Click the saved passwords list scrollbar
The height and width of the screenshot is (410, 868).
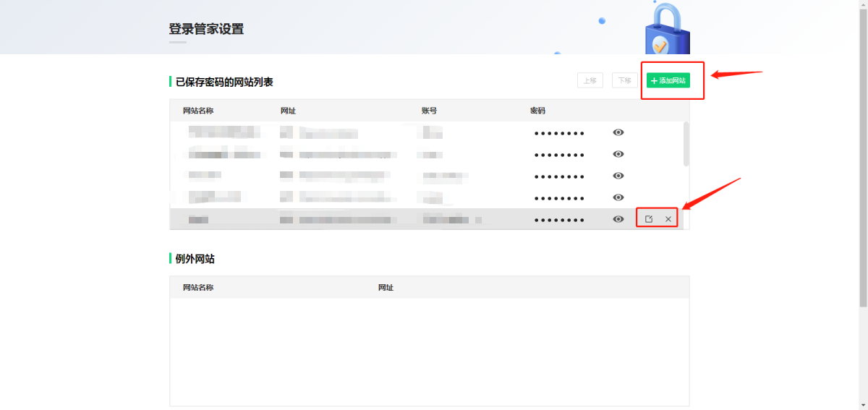686,144
